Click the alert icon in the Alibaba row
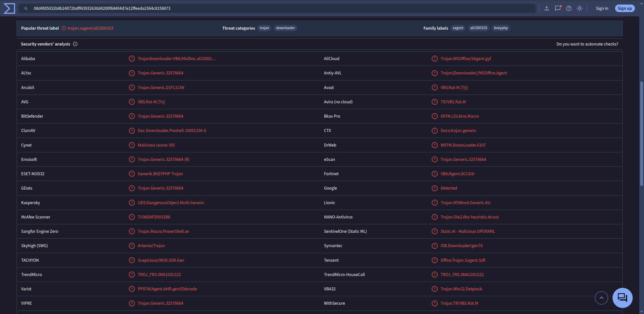 click(x=132, y=59)
